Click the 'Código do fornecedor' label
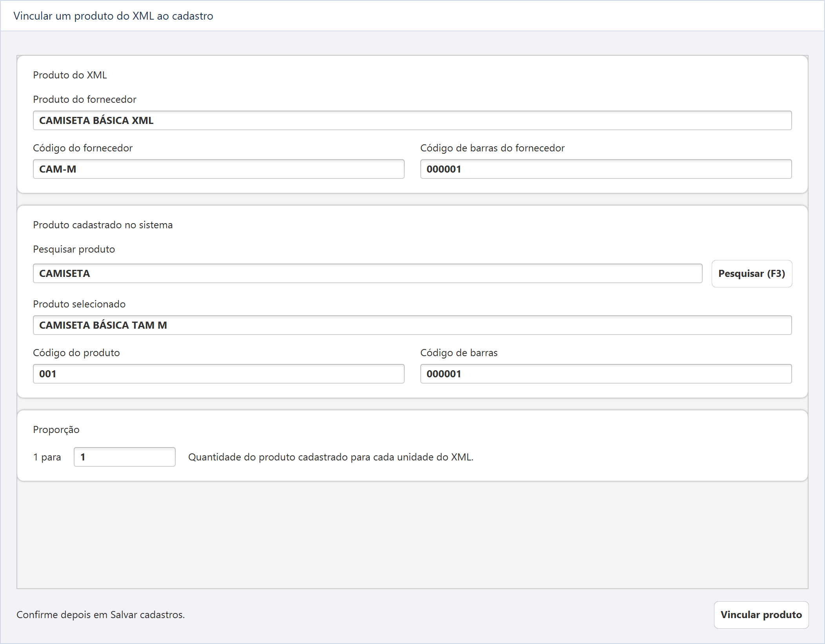The image size is (825, 644). pos(83,148)
